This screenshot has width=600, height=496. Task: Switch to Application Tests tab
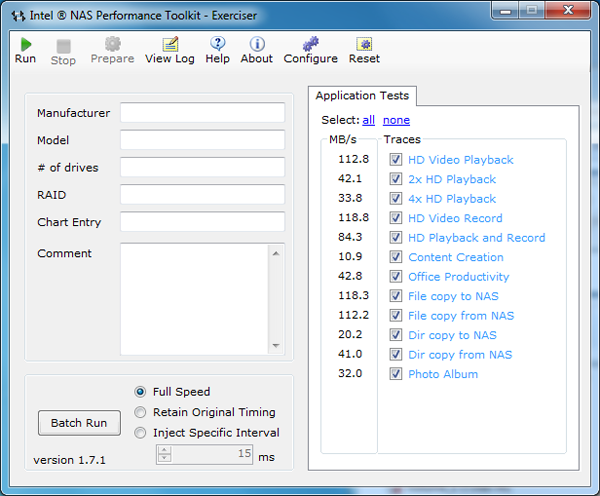coord(362,95)
